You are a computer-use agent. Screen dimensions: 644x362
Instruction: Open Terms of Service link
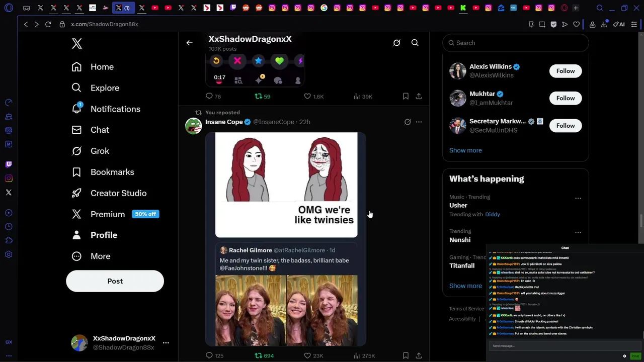(x=466, y=309)
